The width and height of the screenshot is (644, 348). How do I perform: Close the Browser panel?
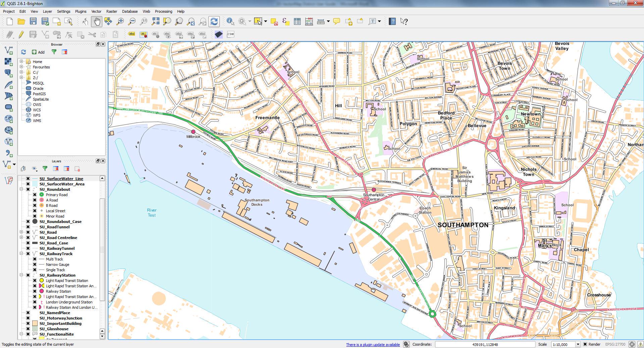(103, 44)
